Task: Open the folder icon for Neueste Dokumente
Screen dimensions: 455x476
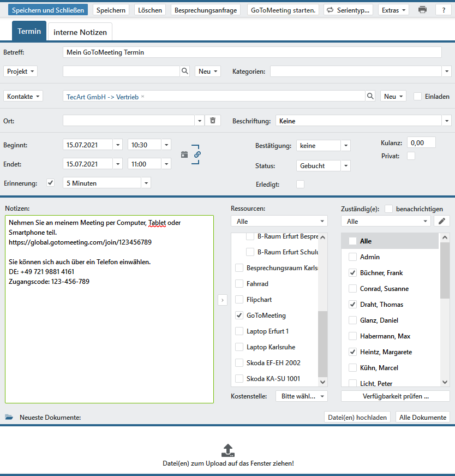Action: [x=9, y=418]
